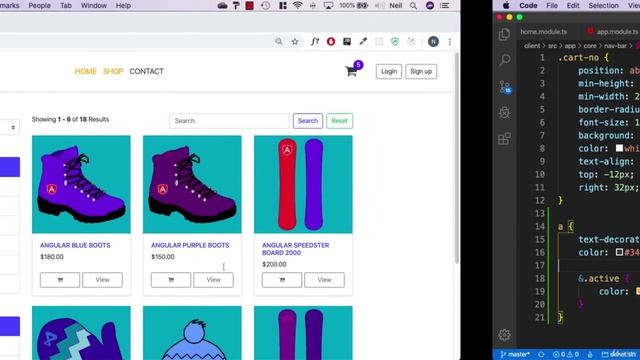
Task: View the Angular Speedster Board 2000 product
Action: [x=324, y=280]
